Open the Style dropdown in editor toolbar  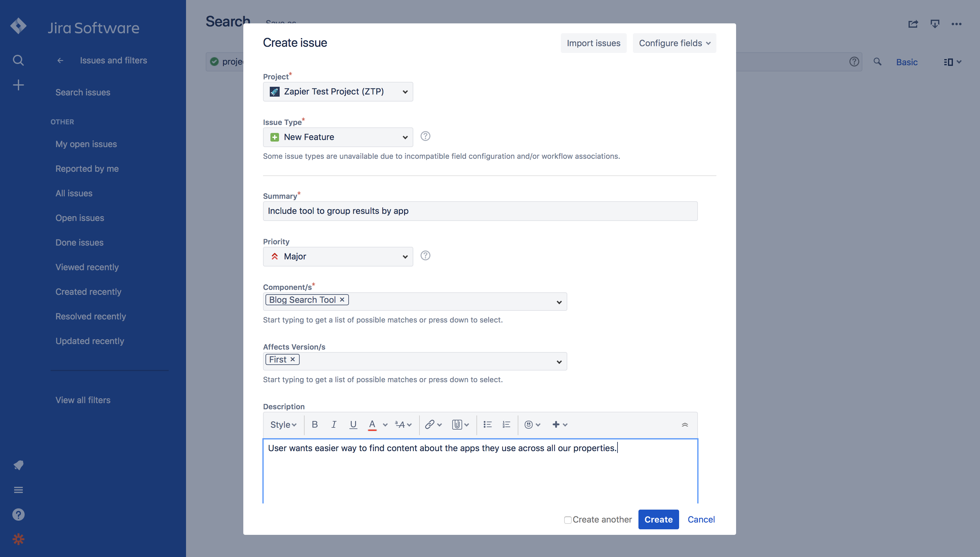click(283, 425)
